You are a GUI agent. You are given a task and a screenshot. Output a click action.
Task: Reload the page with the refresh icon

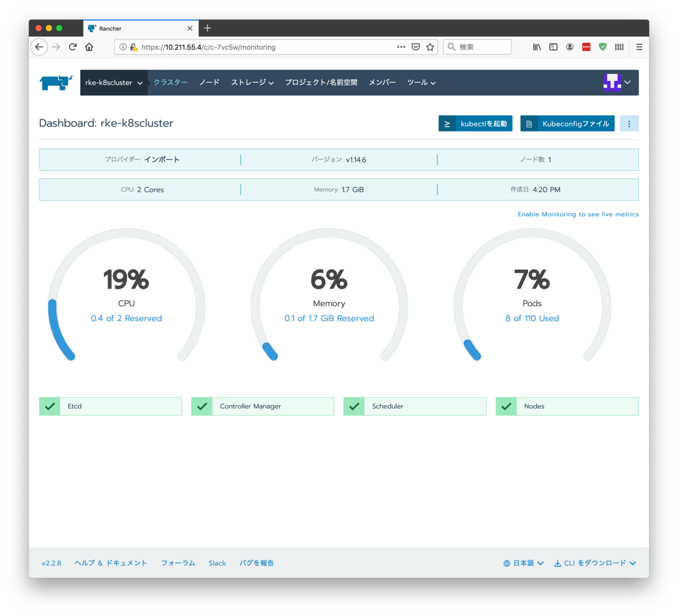click(73, 47)
